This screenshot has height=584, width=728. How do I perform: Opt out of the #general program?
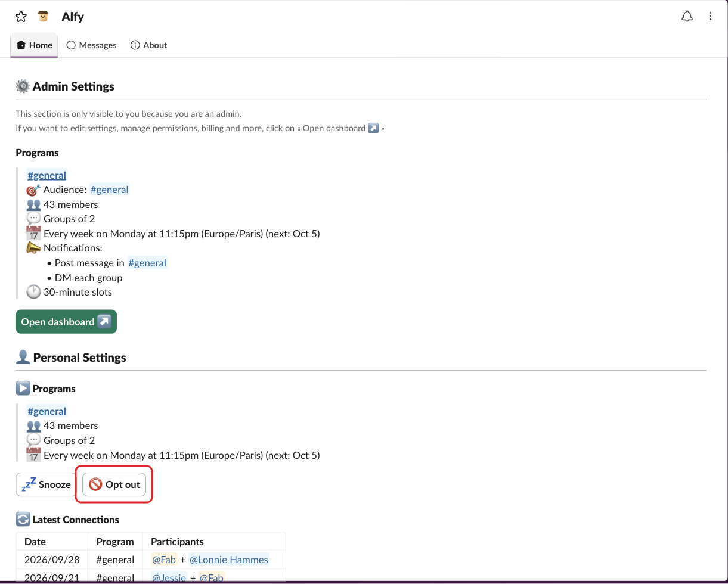coord(114,484)
